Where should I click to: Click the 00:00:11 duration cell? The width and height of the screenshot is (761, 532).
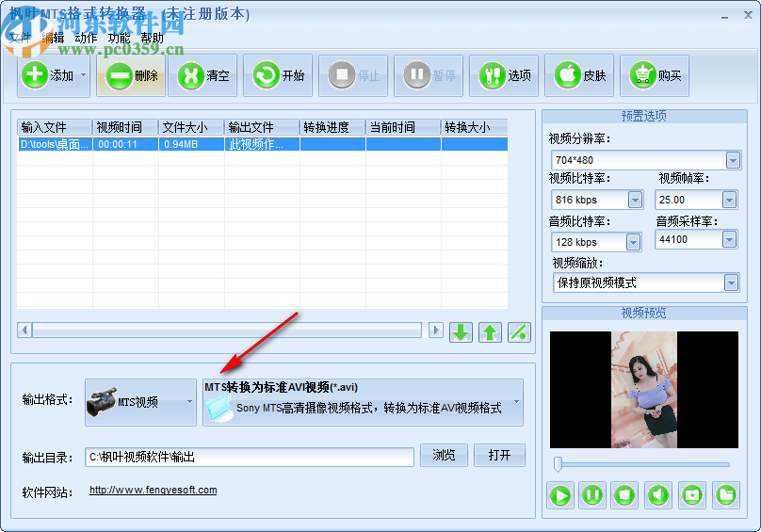pos(125,144)
